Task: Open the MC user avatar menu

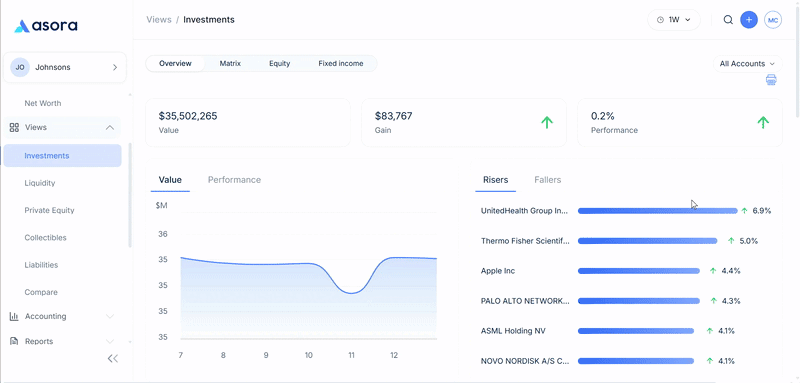Action: [x=773, y=20]
